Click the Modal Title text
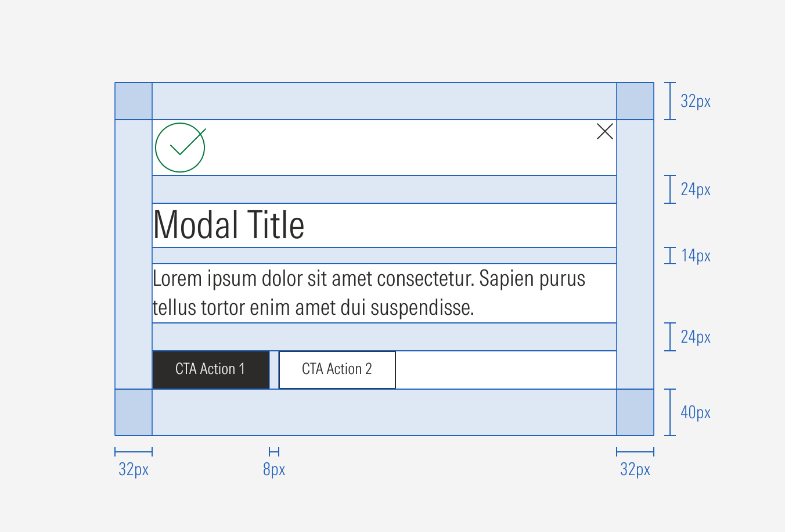 (x=229, y=225)
